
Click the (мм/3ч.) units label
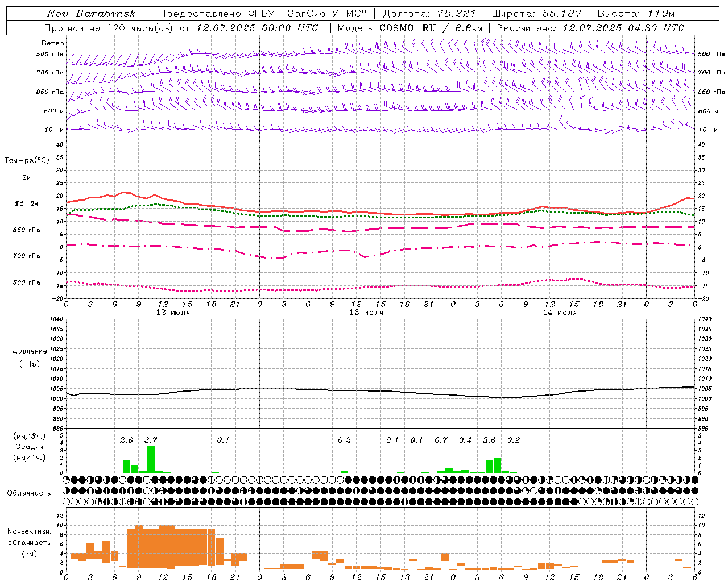tap(29, 436)
